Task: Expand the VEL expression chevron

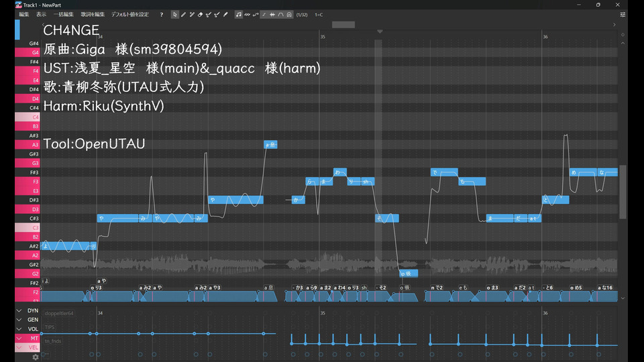Action: click(x=19, y=348)
